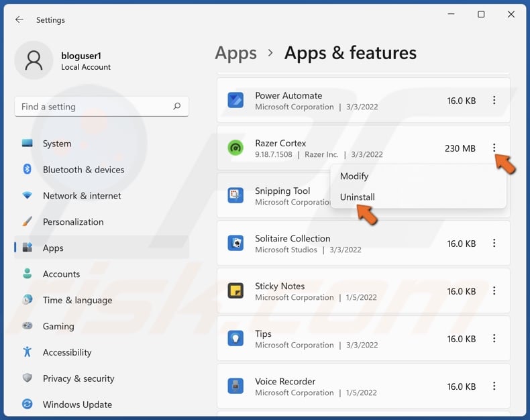Viewport: 530px width, 420px height.
Task: Click the Power Automate app icon
Action: coord(235,100)
